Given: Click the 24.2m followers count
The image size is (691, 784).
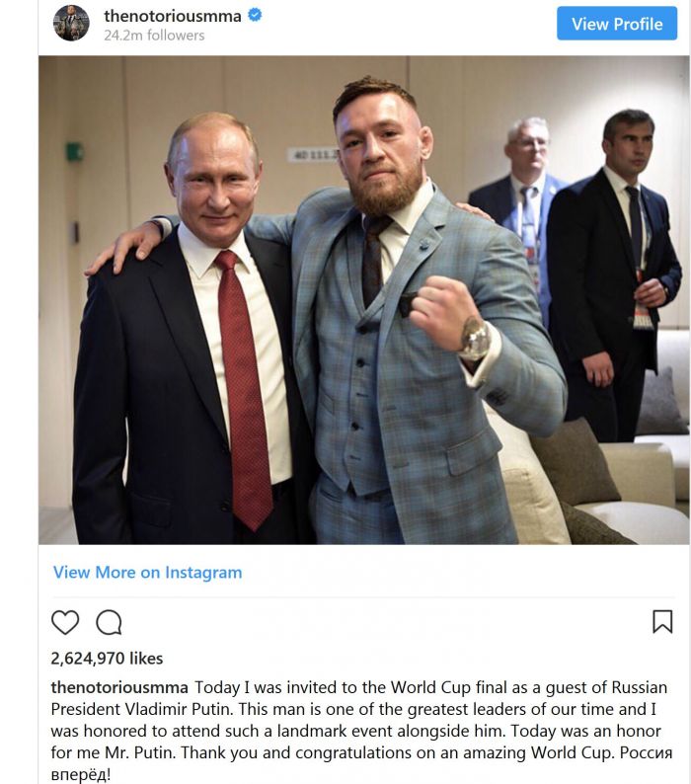Looking at the screenshot, I should point(155,36).
